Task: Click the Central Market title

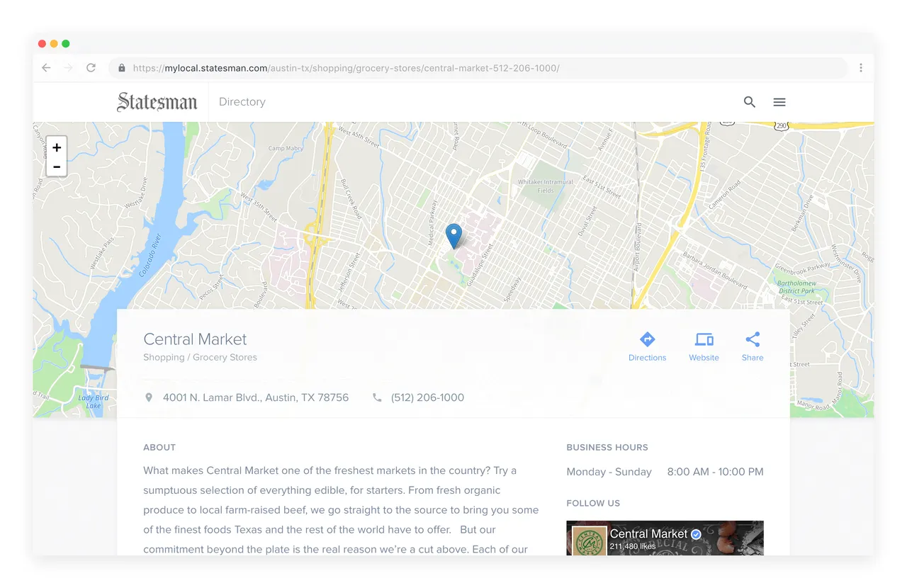Action: tap(195, 339)
